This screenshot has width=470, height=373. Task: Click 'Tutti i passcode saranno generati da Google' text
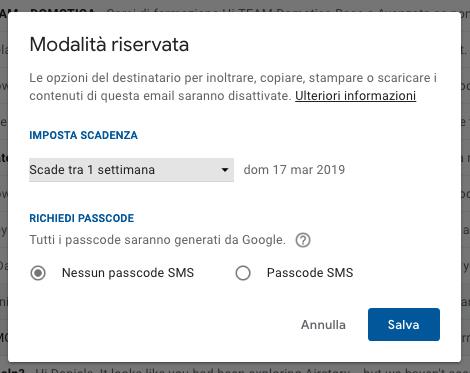click(157, 240)
